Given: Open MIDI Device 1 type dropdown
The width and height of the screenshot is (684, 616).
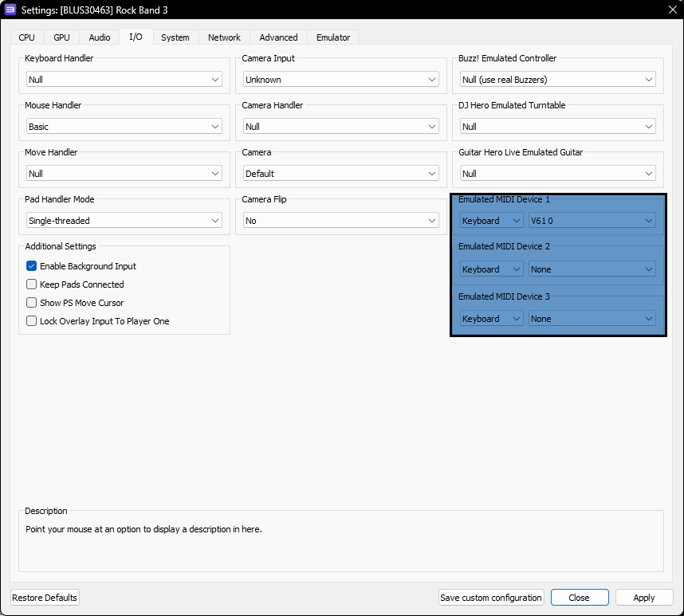Looking at the screenshot, I should click(492, 221).
